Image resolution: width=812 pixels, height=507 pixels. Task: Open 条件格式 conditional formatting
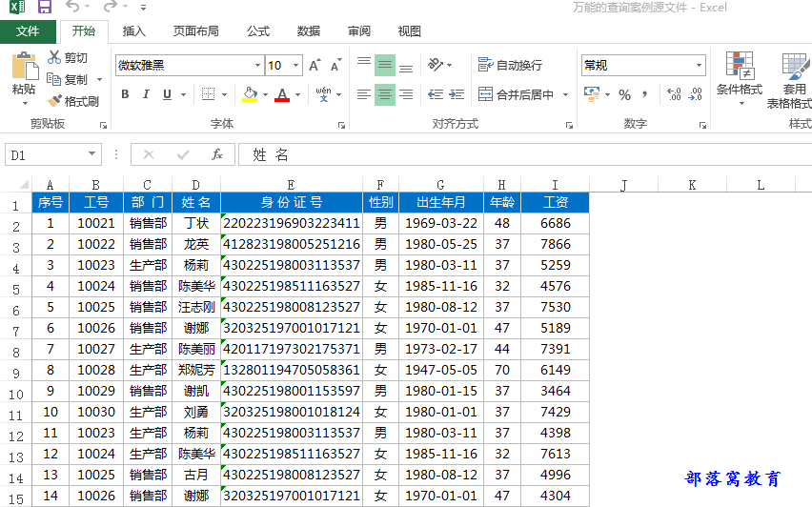[740, 78]
